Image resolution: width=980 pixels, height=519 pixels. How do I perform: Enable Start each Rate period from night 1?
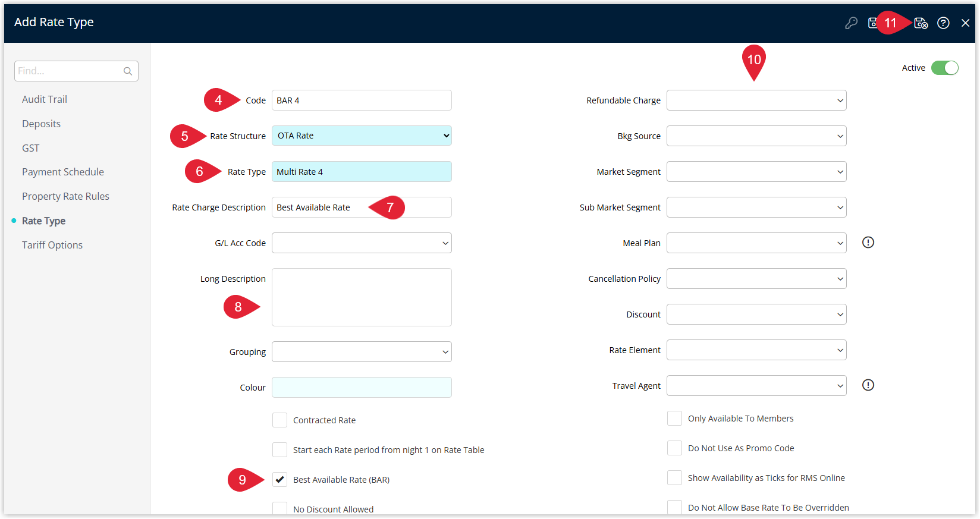279,450
